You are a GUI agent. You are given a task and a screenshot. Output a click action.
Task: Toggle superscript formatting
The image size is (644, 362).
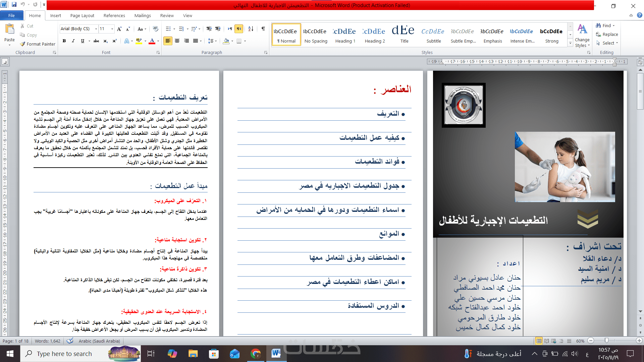[114, 41]
